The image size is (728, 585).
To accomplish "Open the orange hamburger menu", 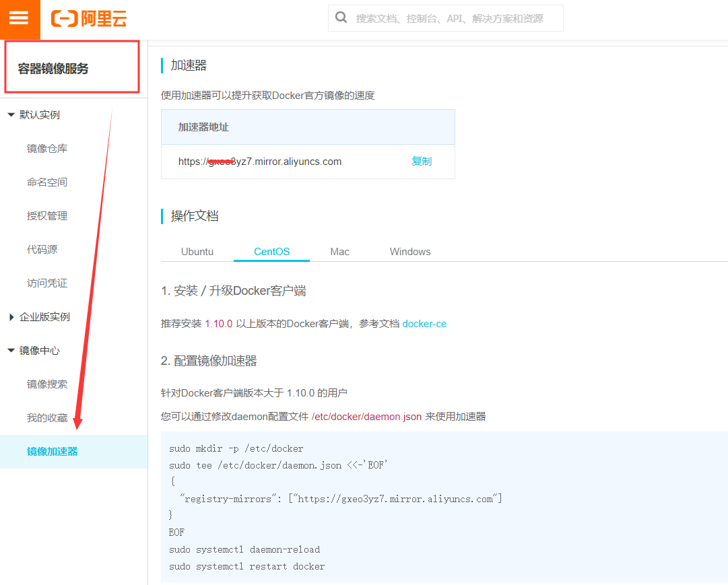I will (20, 20).
